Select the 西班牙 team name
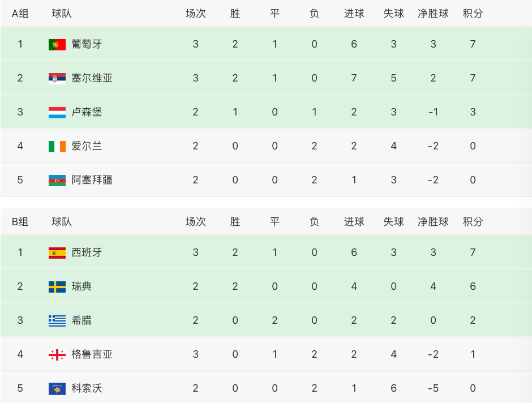The width and height of the screenshot is (532, 403). coord(87,252)
